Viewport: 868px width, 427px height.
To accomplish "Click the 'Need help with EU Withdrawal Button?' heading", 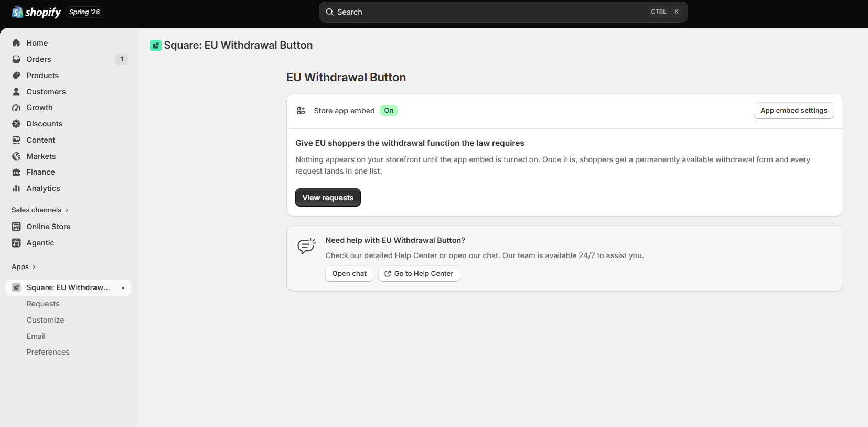I will 395,240.
